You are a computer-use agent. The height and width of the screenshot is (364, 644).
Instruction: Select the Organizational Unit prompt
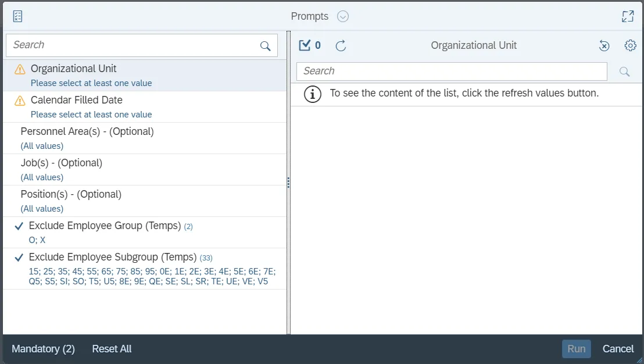74,69
